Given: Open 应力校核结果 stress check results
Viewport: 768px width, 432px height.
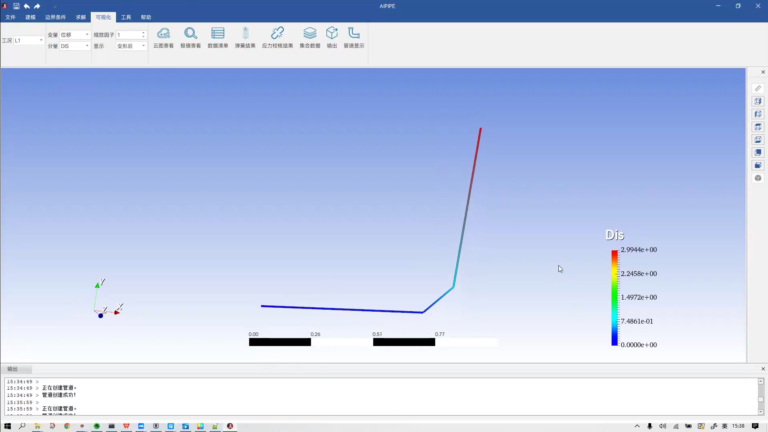Looking at the screenshot, I should point(277,37).
